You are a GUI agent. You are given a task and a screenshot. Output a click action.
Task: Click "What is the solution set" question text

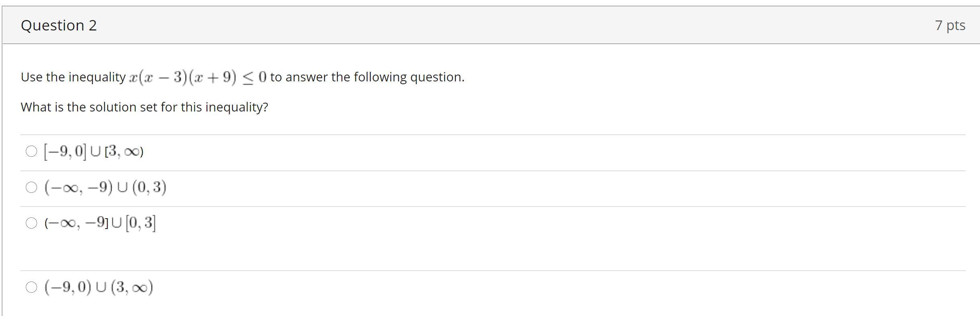point(144,107)
